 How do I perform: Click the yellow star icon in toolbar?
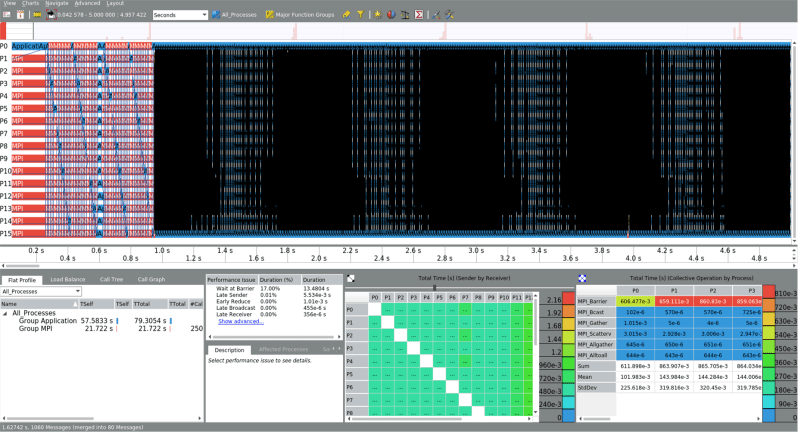(x=378, y=15)
